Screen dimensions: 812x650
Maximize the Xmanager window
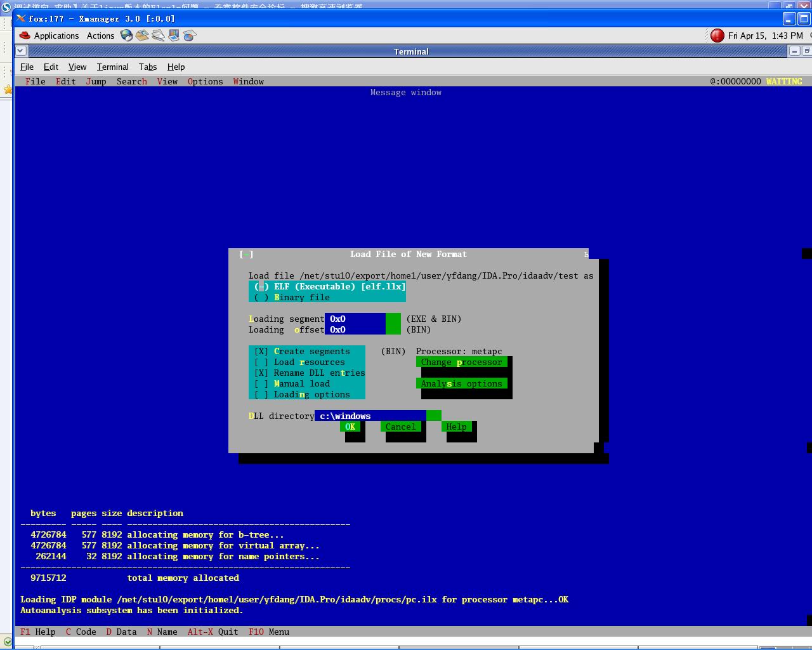coord(804,18)
